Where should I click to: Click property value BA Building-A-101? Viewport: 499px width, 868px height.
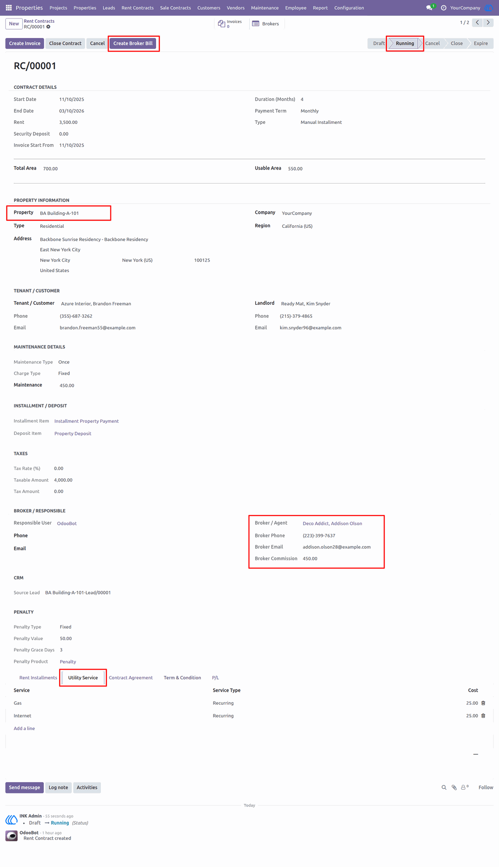tap(59, 213)
